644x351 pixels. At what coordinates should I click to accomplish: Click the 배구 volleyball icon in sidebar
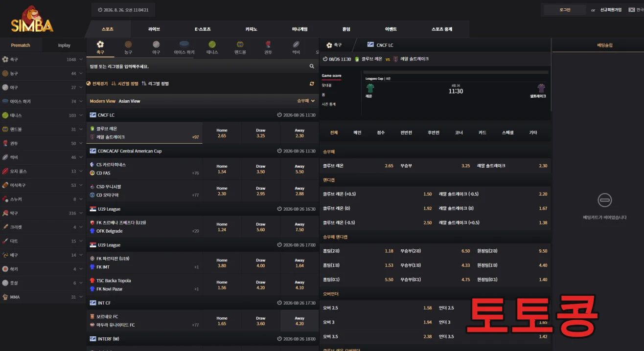pyautogui.click(x=5, y=255)
